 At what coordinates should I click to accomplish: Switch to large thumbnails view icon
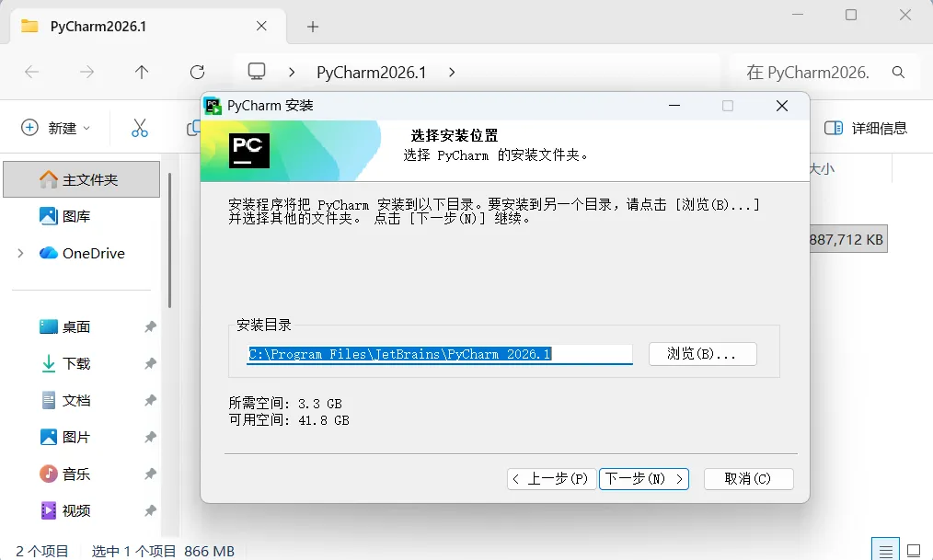pos(914,551)
